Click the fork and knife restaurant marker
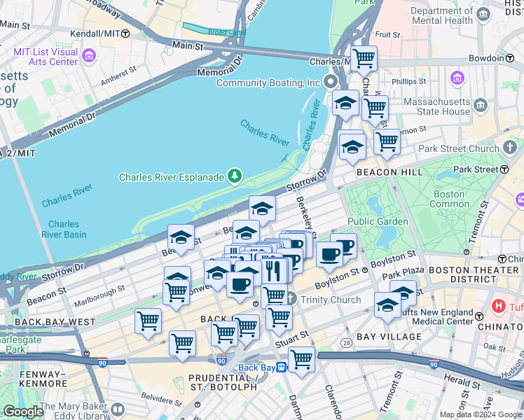Viewport: 524px width, 420px height. click(x=273, y=272)
